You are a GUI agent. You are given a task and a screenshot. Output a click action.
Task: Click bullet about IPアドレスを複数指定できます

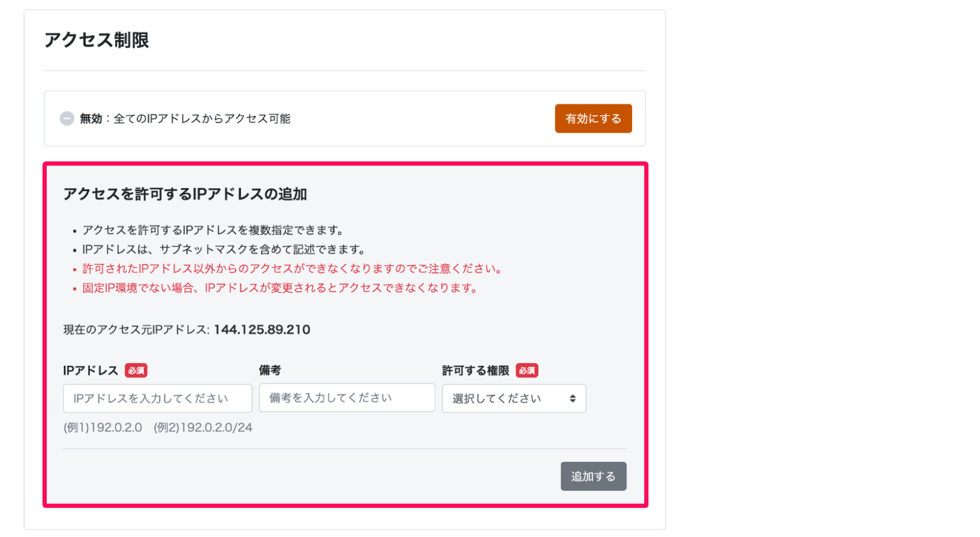pos(214,230)
